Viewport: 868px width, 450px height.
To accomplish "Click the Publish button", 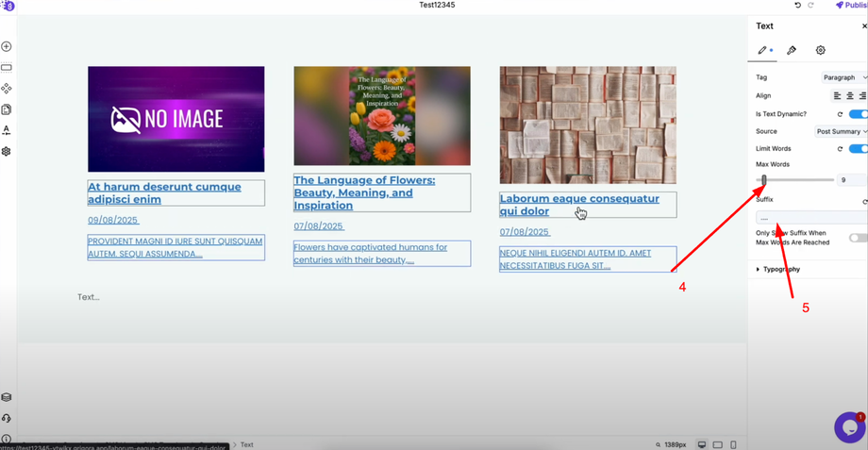I will 851,5.
